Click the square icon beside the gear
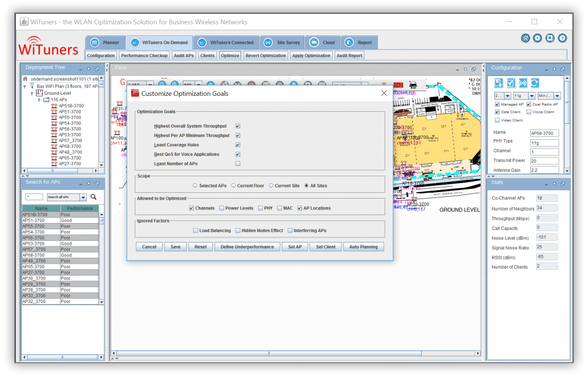Image resolution: width=588 pixels, height=376 pixels. click(550, 38)
